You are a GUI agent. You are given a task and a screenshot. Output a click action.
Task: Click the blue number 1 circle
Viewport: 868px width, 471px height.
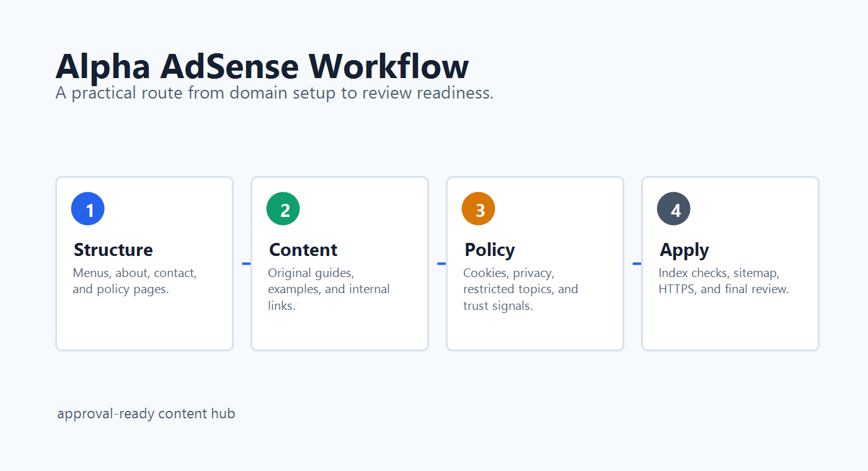click(88, 209)
